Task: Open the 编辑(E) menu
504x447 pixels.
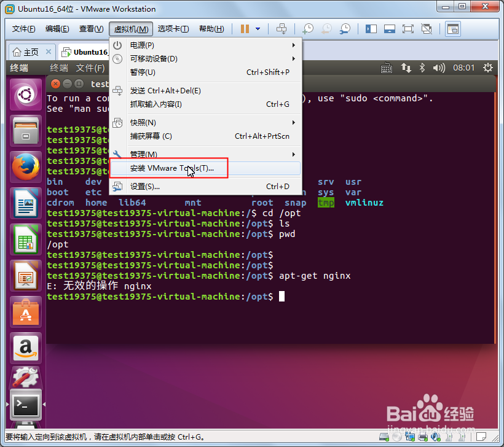Action: 57,29
